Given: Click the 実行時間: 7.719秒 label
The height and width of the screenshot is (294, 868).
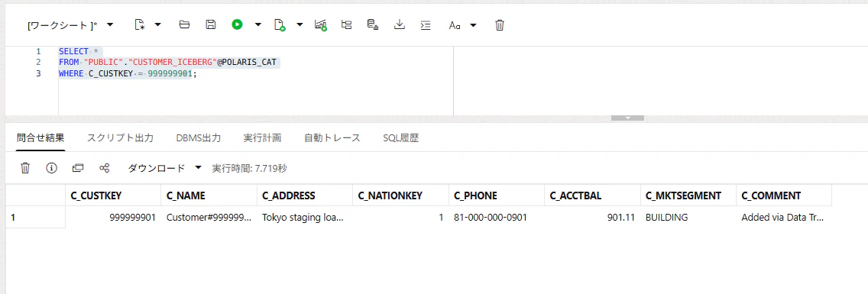Looking at the screenshot, I should pos(250,168).
